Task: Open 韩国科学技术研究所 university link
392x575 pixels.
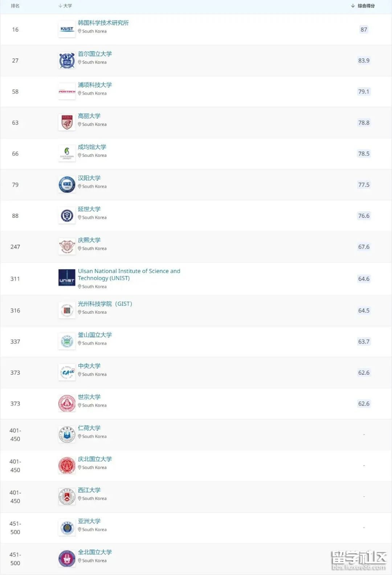Action: (x=103, y=23)
